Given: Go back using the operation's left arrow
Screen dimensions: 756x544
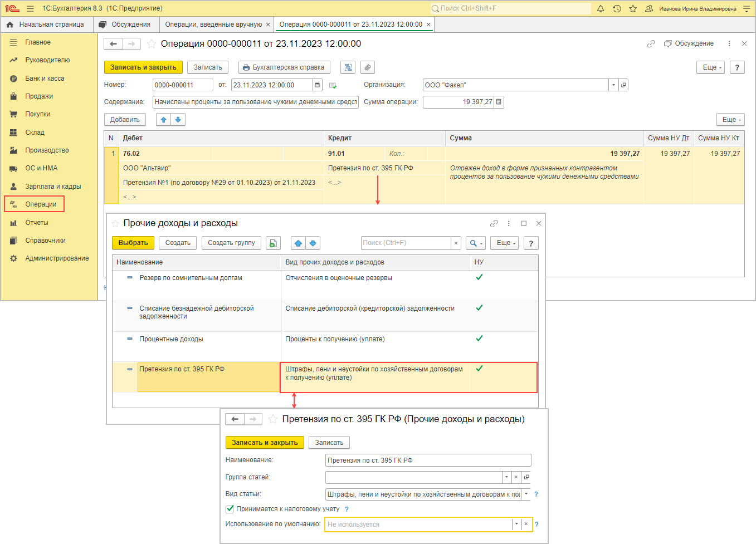Looking at the screenshot, I should pyautogui.click(x=113, y=44).
